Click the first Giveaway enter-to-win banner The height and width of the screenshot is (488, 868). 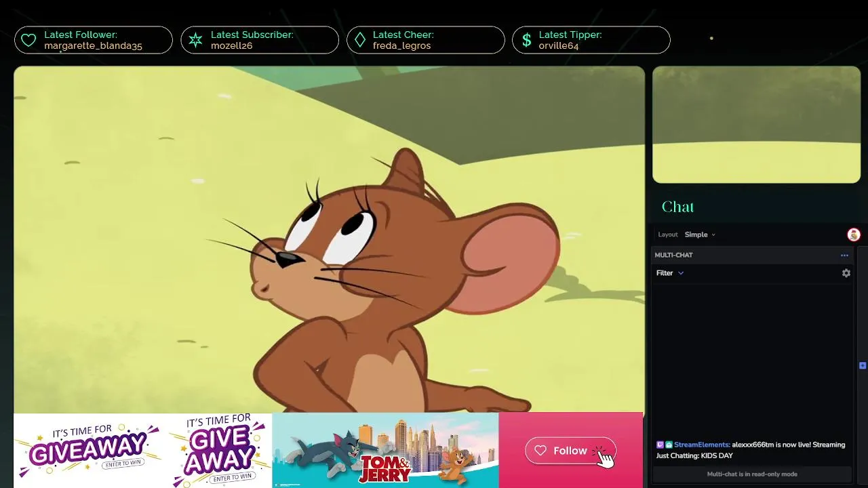coord(88,450)
